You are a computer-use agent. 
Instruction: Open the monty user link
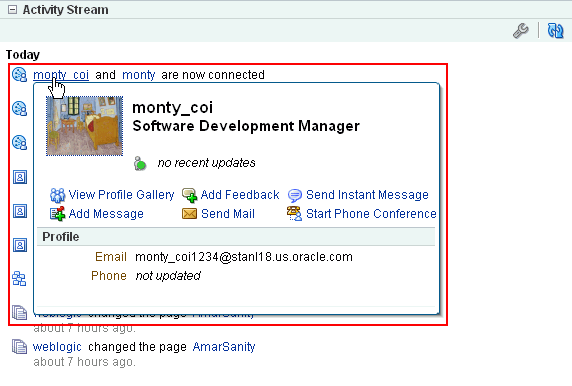point(139,75)
